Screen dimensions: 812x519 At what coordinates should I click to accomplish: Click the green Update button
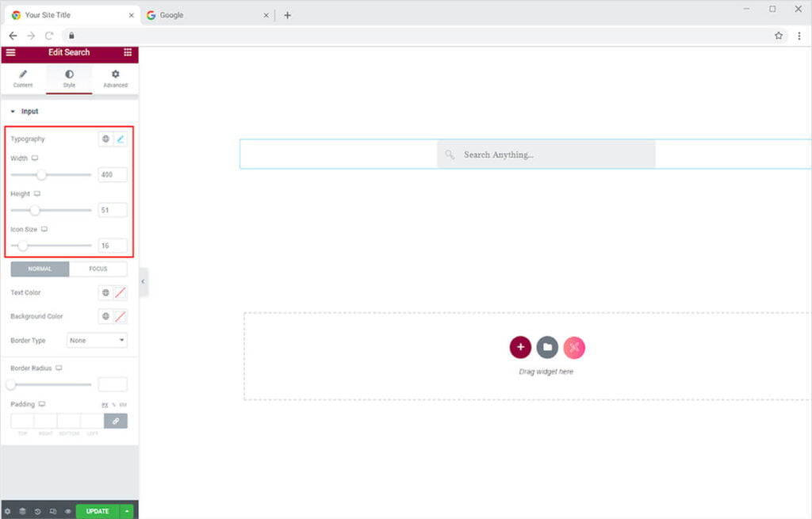pyautogui.click(x=98, y=511)
